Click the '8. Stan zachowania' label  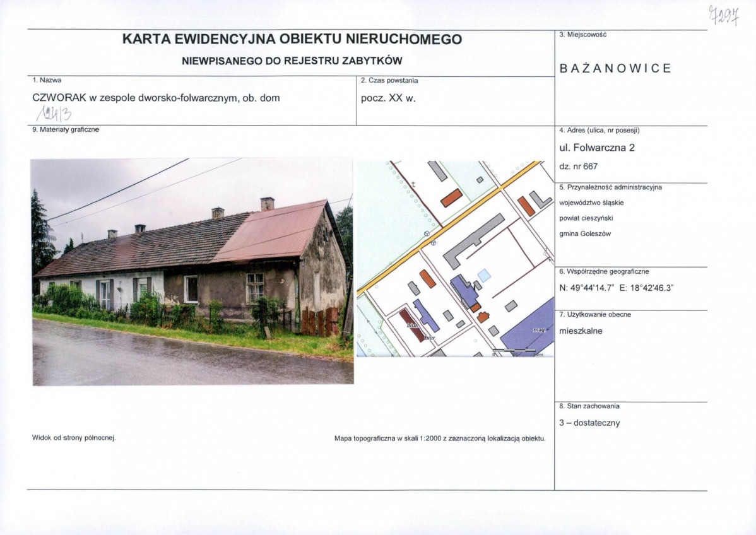[x=589, y=406]
